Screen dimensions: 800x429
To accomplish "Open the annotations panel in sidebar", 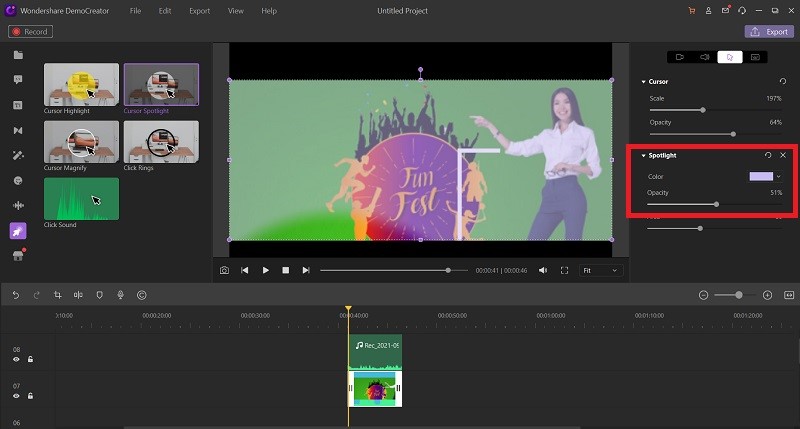I will point(18,80).
